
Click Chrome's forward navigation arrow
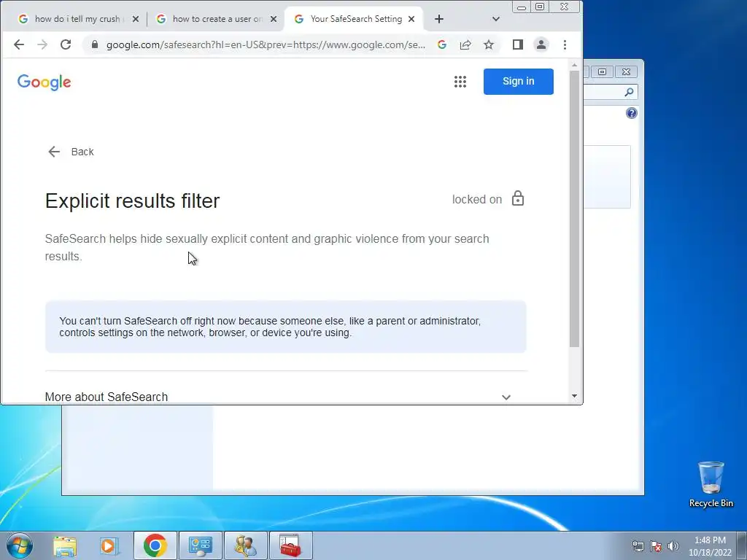42,44
